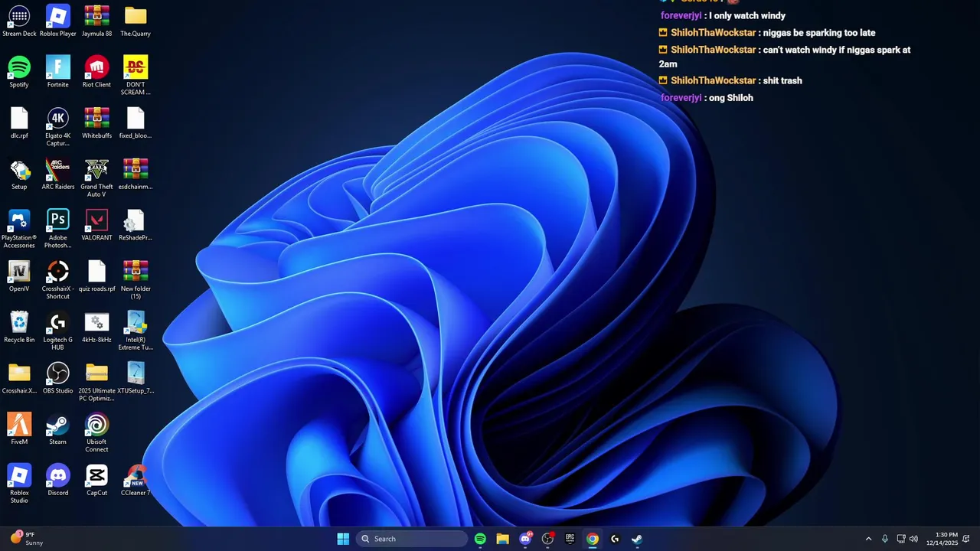
Task: Select the fixed_bloo... file on the desktop
Action: pyautogui.click(x=136, y=123)
